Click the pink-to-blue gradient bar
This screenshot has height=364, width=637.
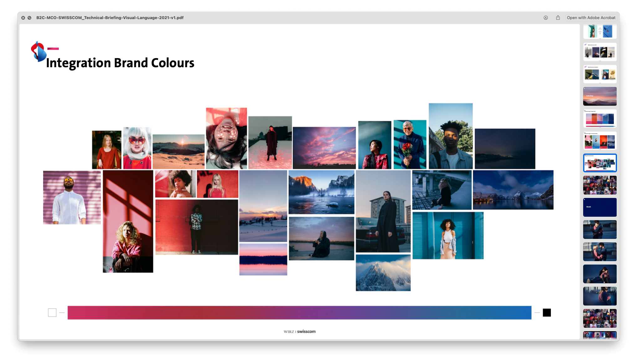tap(299, 312)
